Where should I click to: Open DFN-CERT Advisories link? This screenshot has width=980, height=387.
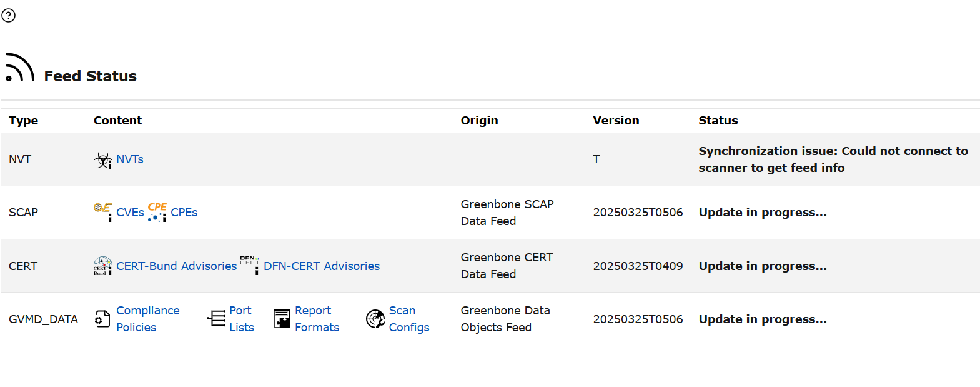point(322,266)
